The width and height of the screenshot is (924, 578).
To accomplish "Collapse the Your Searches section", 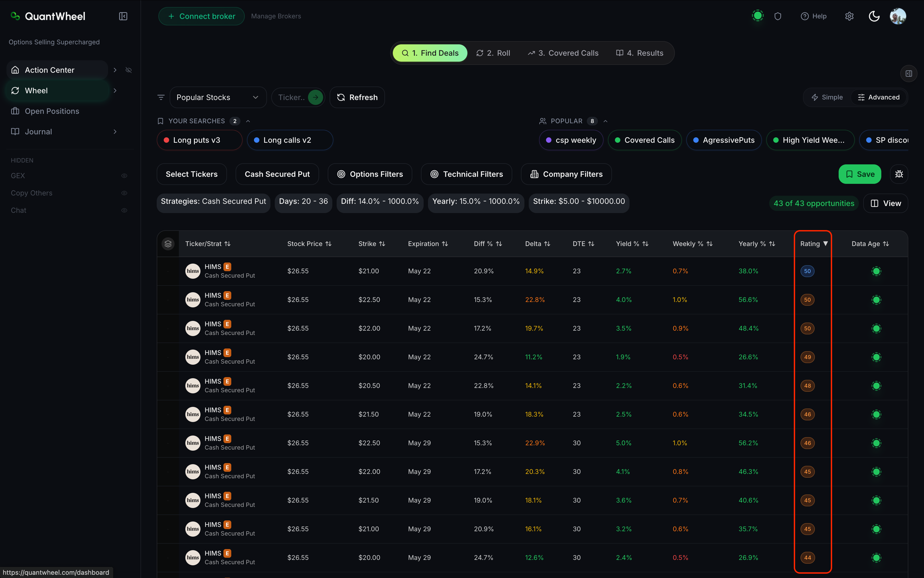I will coord(248,121).
